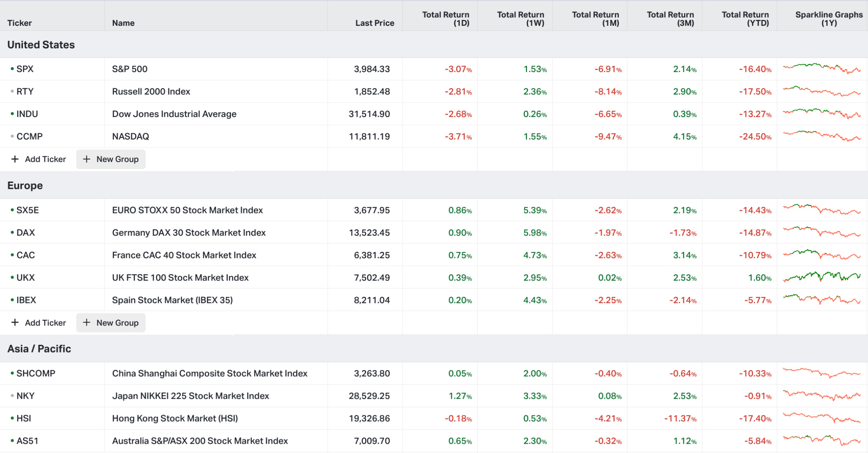The height and width of the screenshot is (453, 868).
Task: Click the last price 13,523.45
Action: point(369,232)
